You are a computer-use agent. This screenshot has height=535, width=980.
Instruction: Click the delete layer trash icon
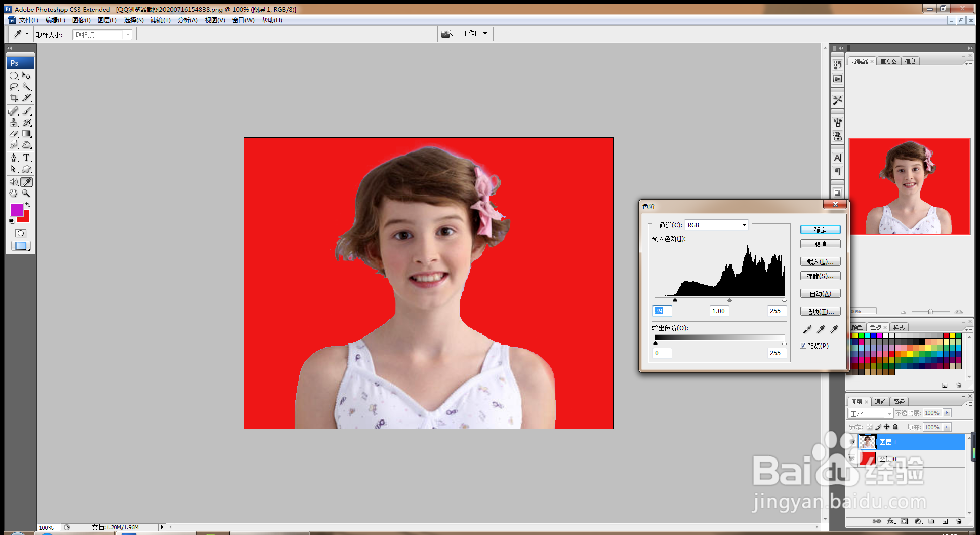pyautogui.click(x=959, y=521)
